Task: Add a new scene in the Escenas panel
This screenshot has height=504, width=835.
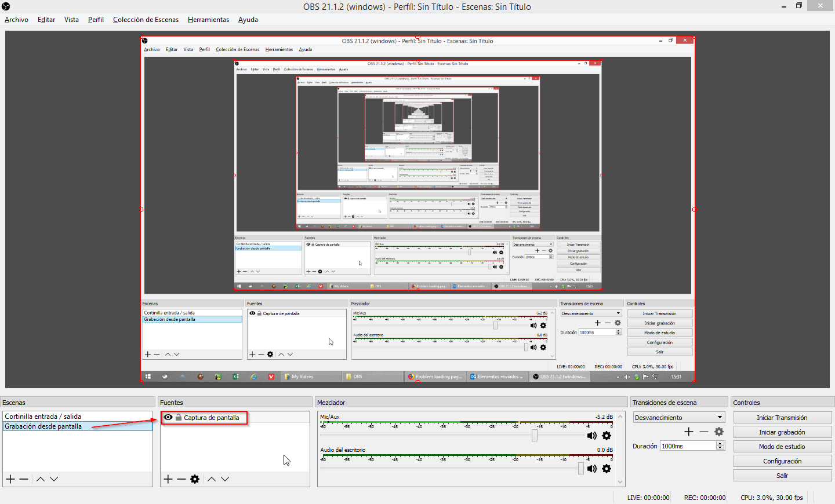Action: click(10, 479)
